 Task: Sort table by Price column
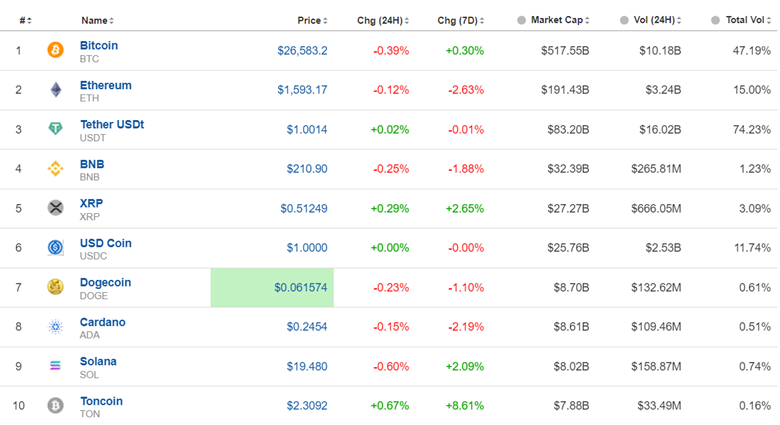pos(312,20)
